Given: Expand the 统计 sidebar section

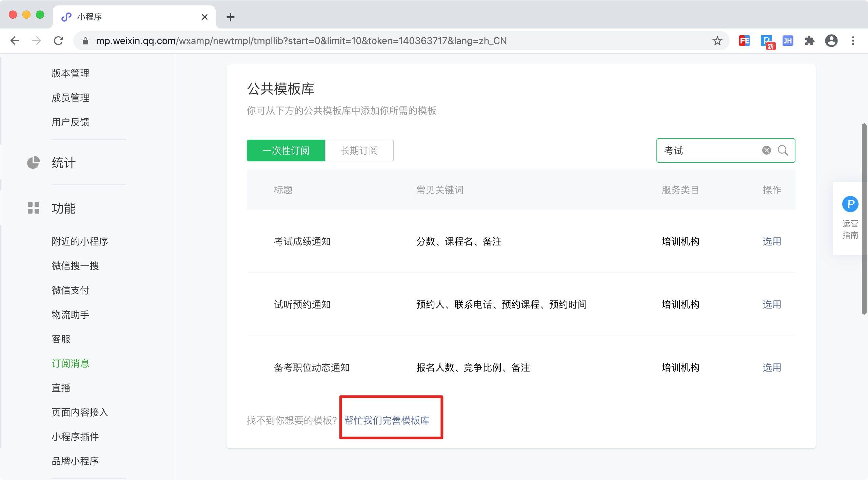Looking at the screenshot, I should coord(63,163).
